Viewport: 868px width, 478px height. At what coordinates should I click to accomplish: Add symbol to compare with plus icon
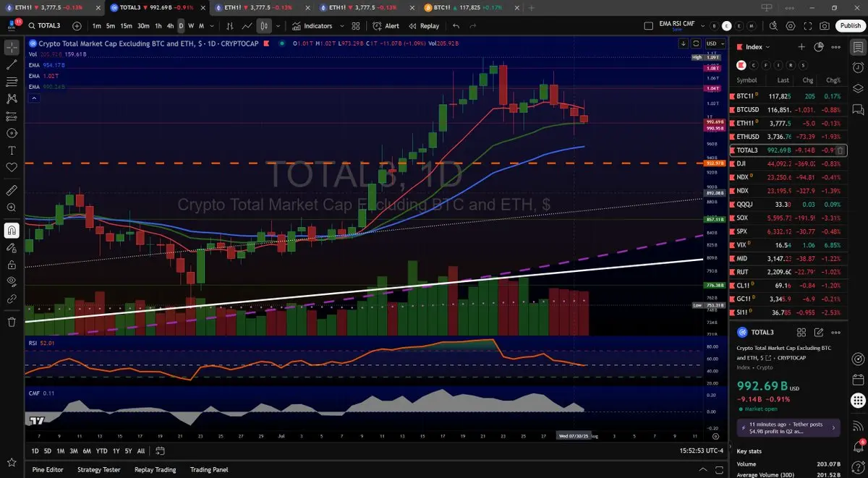(x=77, y=26)
